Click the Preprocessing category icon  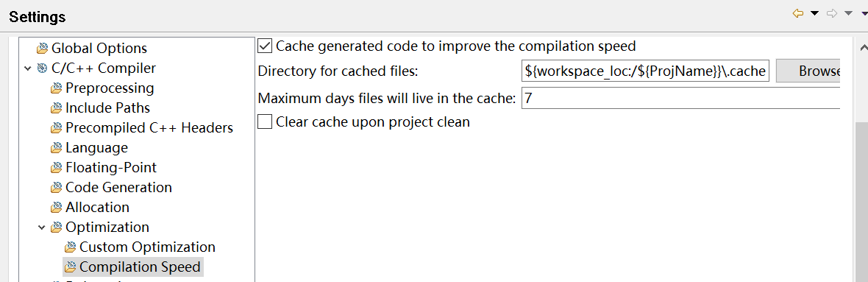(x=56, y=88)
